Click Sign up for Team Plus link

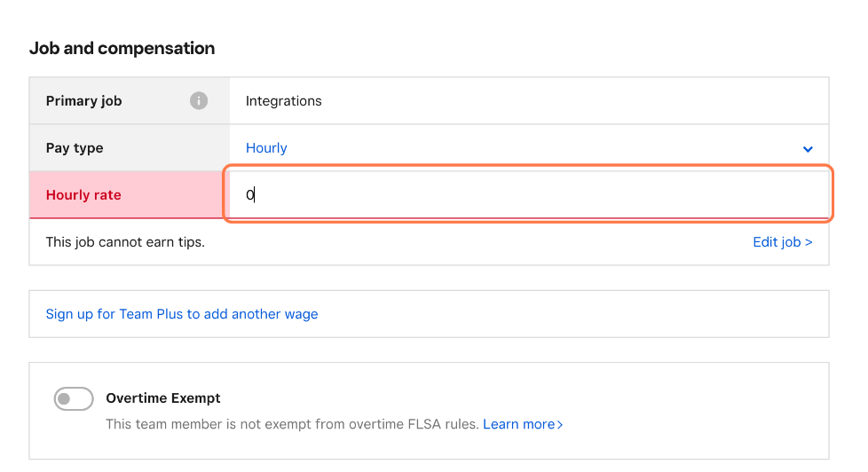pyautogui.click(x=182, y=314)
